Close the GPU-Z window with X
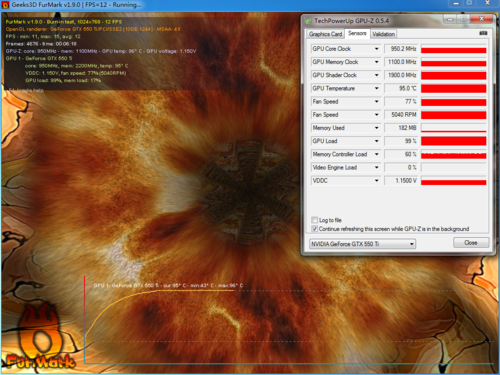 click(x=481, y=19)
